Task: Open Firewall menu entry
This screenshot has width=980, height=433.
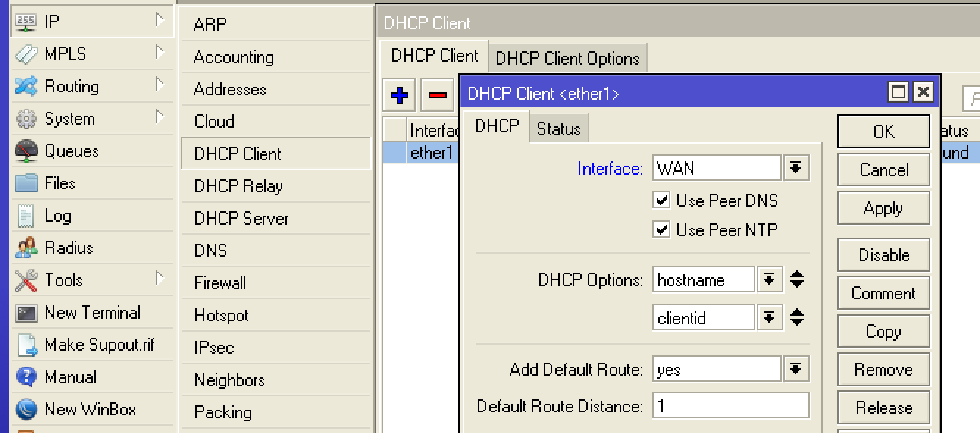Action: point(276,283)
